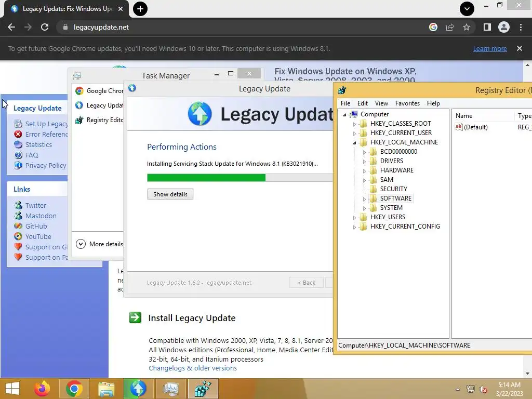The width and height of the screenshot is (532, 399).
Task: Dismiss the Windows 10 update notice
Action: click(520, 48)
